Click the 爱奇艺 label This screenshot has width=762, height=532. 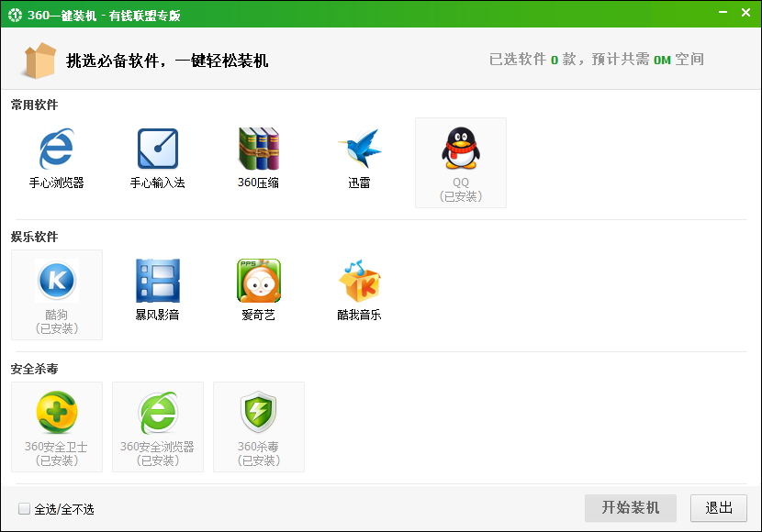tap(259, 315)
